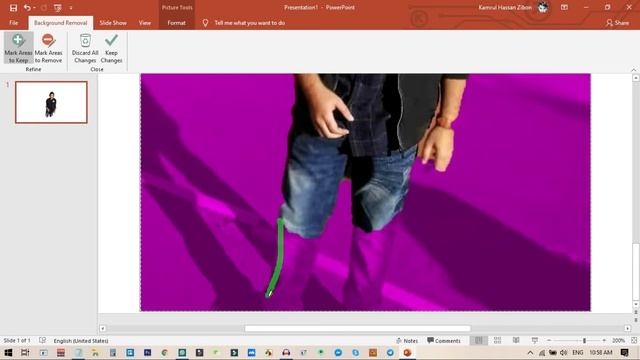Select the Mark Areas to Keep tool
The image size is (640, 360).
pos(18,48)
